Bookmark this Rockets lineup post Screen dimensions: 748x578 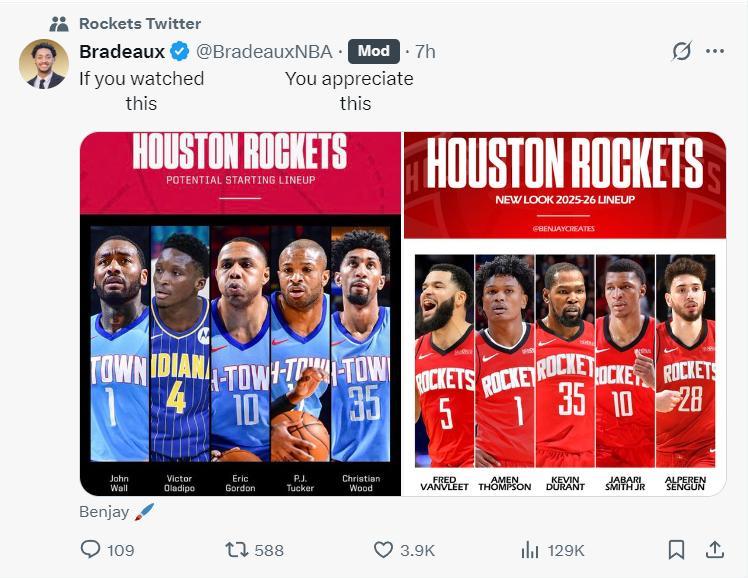click(676, 549)
